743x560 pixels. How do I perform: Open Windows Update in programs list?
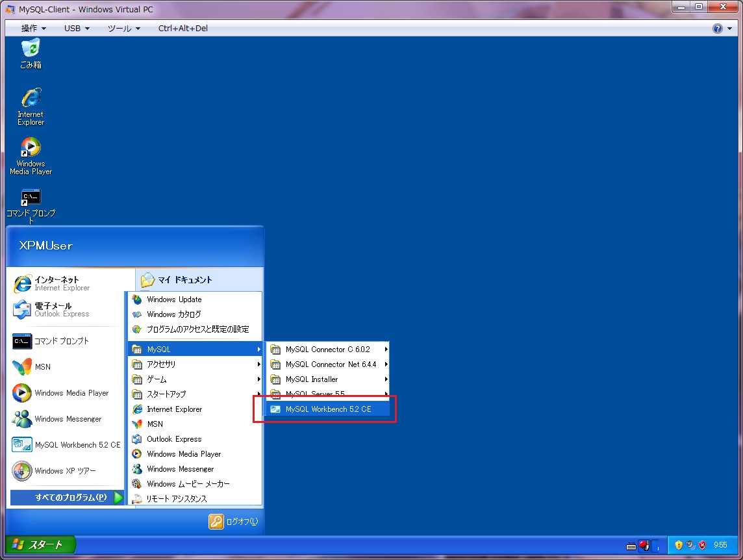point(195,299)
